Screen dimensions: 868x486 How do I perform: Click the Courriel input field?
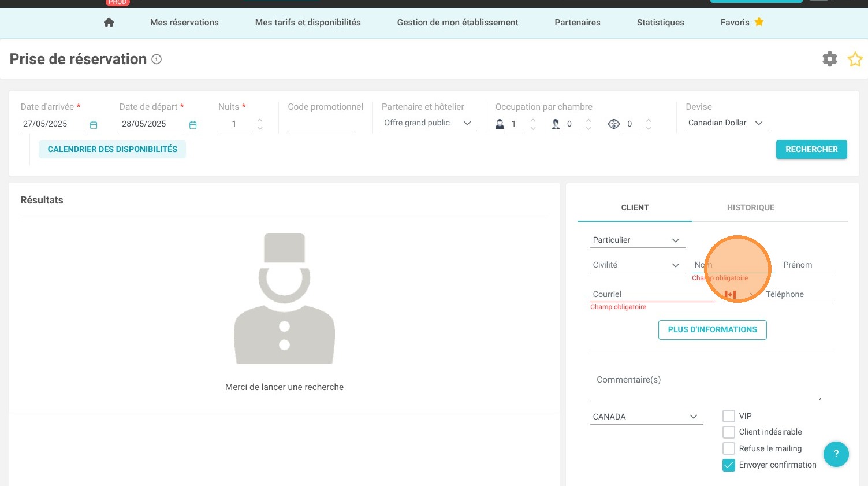click(653, 295)
